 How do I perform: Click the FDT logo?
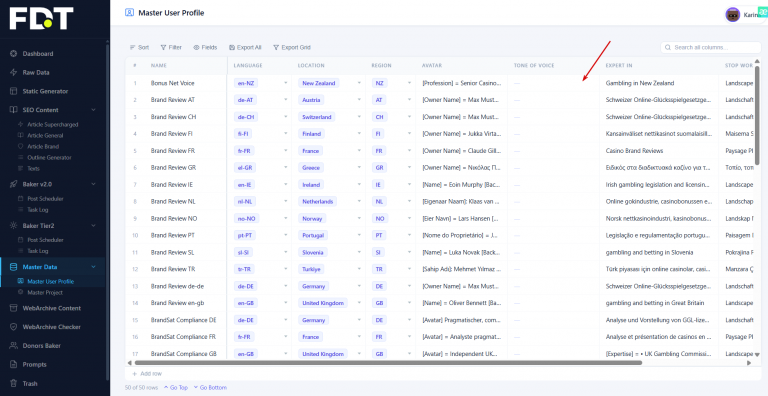pos(42,18)
